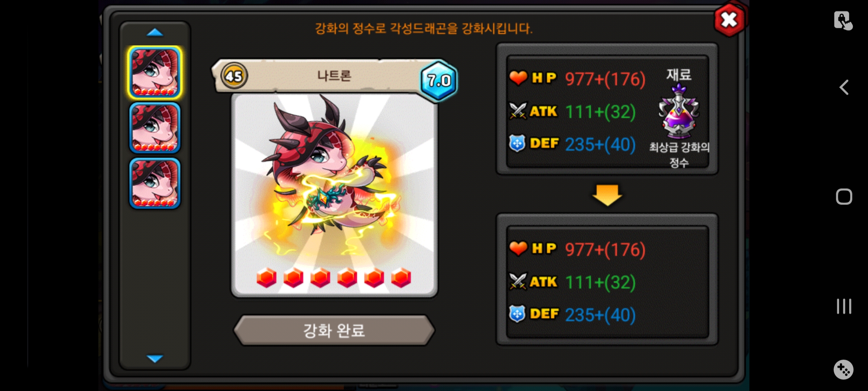Open the game tools controller icon
Viewport: 868px width, 391px height.
(843, 370)
